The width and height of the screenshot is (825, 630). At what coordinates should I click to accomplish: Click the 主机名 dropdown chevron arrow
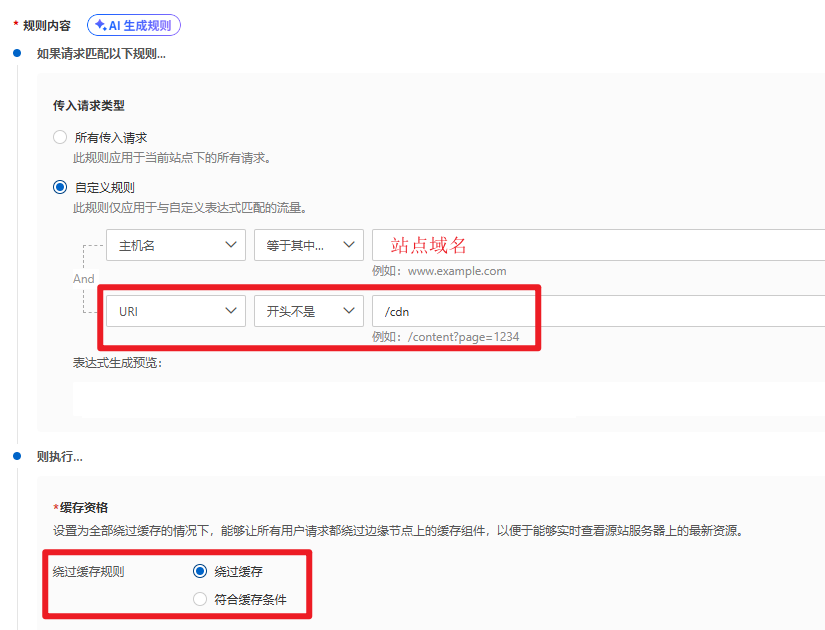click(x=230, y=245)
